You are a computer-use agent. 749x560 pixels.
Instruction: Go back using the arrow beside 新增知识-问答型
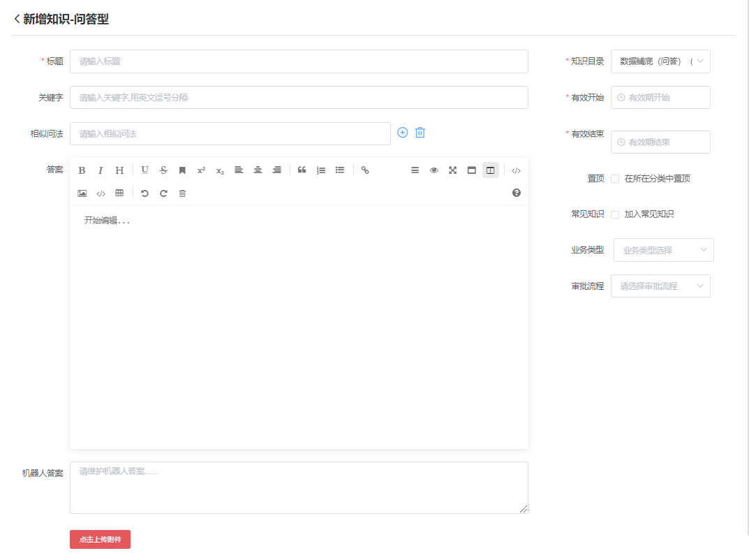tap(17, 19)
